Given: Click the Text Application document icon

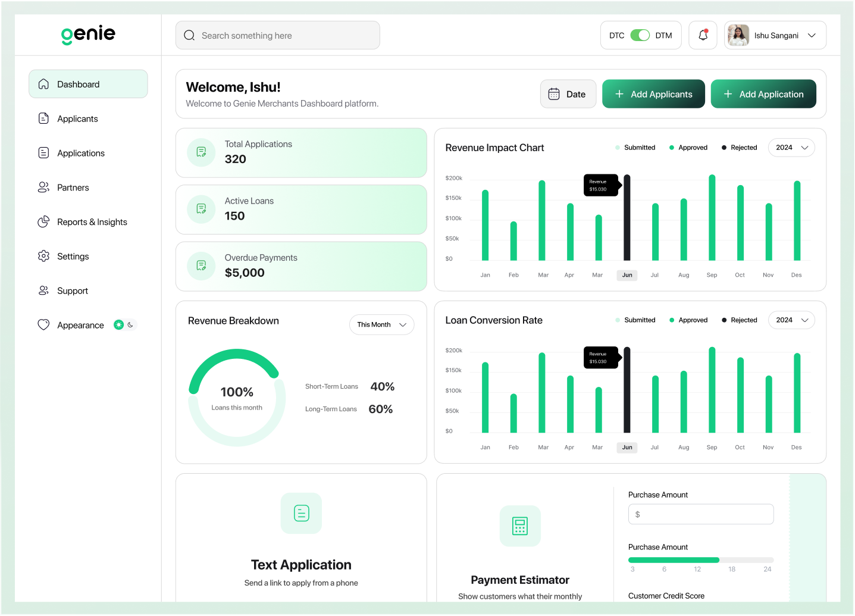Looking at the screenshot, I should point(301,513).
